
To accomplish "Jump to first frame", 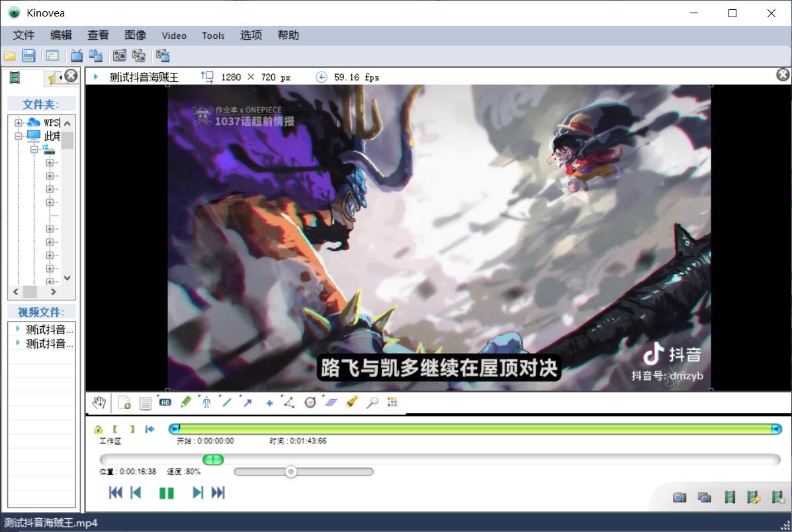I will (116, 492).
